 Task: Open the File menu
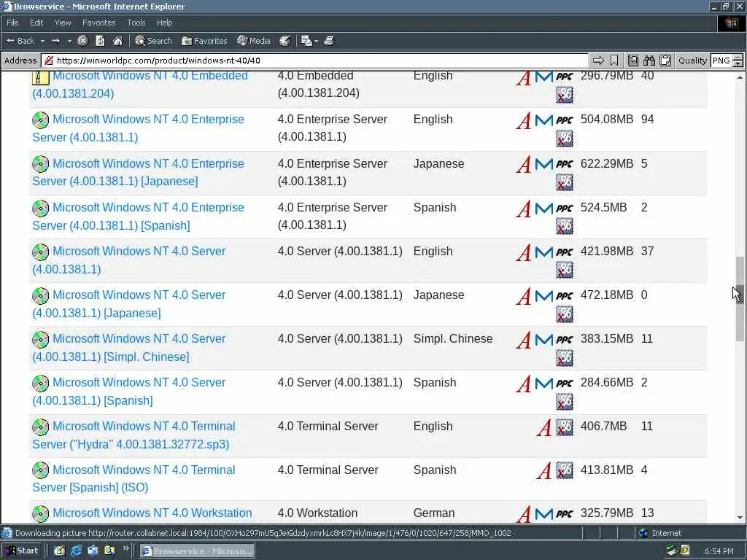point(12,23)
